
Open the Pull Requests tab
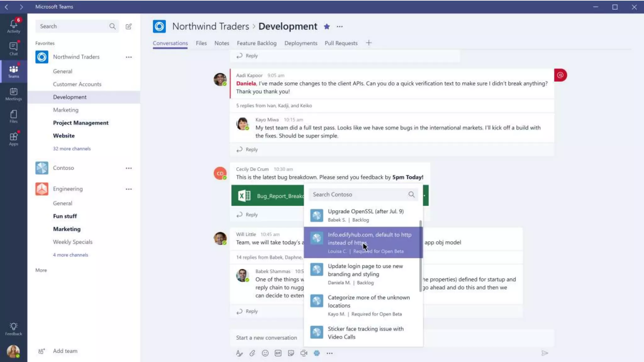[x=341, y=43]
